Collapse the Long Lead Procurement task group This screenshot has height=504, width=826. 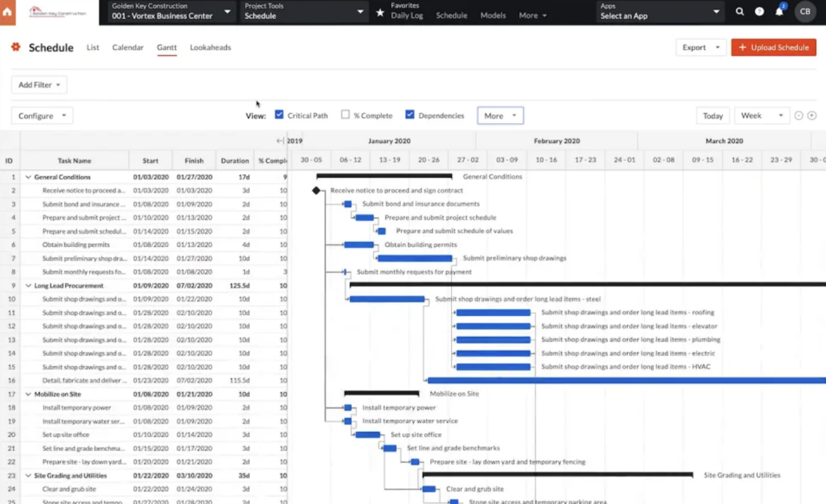click(28, 285)
